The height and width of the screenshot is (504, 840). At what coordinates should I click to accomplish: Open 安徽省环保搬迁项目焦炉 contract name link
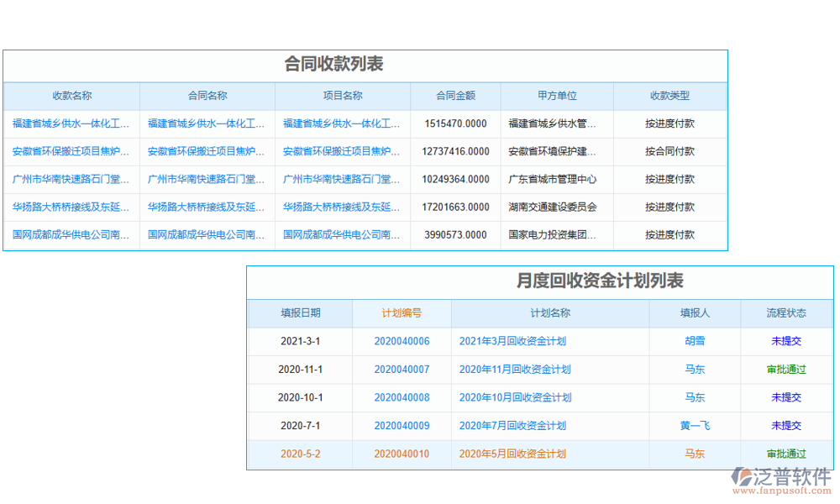pos(207,151)
